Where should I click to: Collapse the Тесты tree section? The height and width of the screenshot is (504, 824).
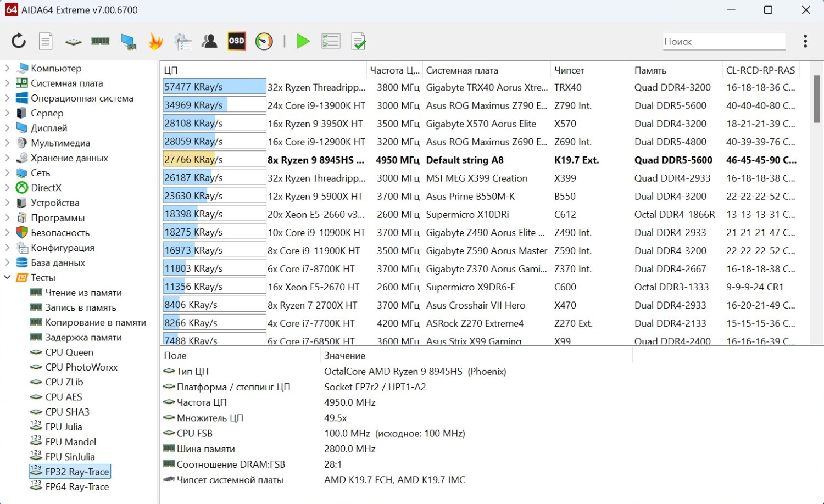7,277
